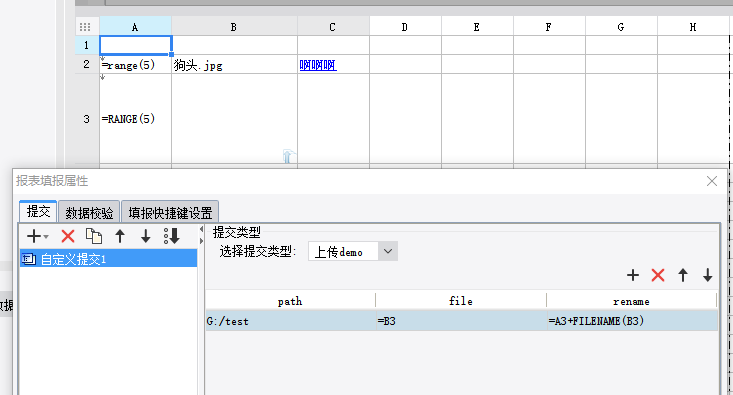Select column C header
The height and width of the screenshot is (395, 733).
[333, 27]
